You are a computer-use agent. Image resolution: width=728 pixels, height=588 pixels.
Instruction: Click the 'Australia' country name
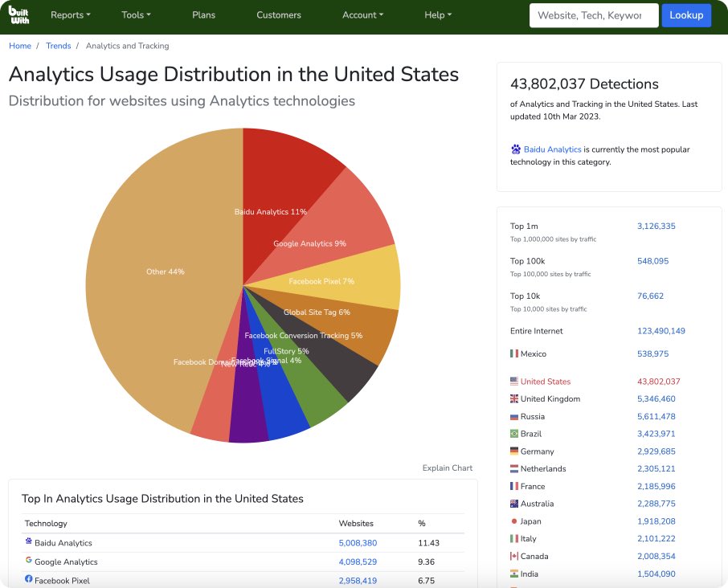(538, 504)
